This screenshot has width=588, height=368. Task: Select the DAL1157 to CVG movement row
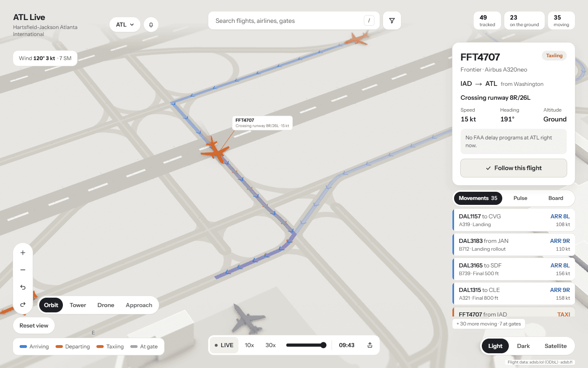(x=514, y=220)
